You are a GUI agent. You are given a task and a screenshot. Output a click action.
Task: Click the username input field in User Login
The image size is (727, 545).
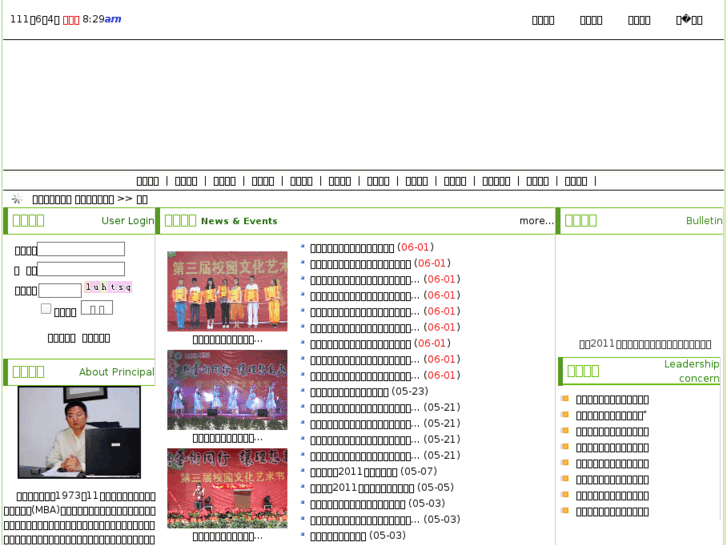(81, 249)
